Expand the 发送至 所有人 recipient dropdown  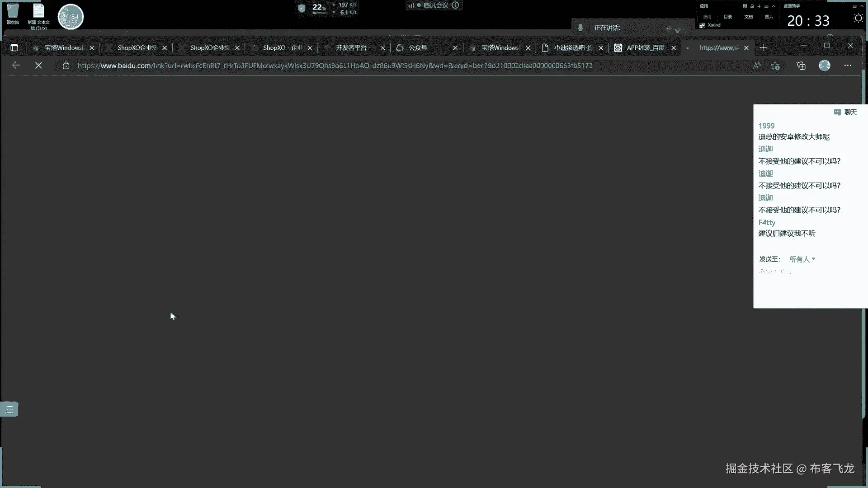click(x=802, y=259)
